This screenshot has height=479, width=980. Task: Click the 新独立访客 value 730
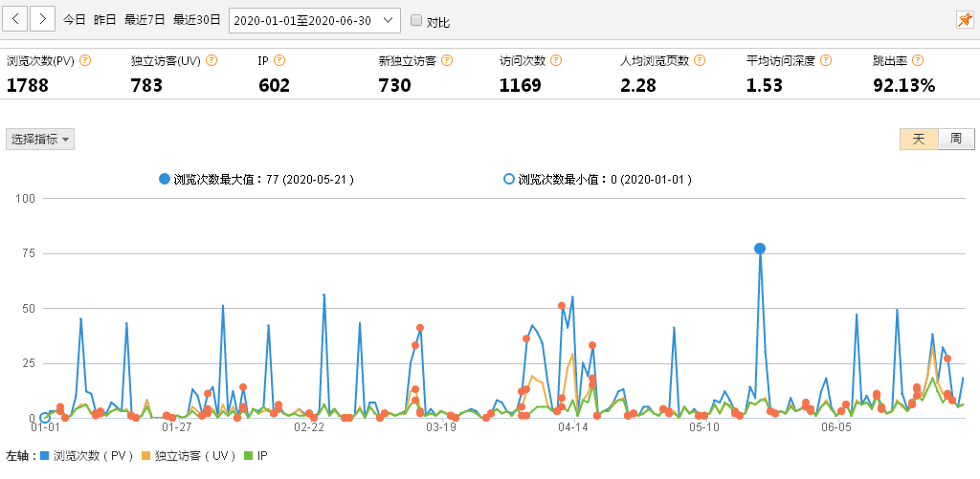pos(395,85)
